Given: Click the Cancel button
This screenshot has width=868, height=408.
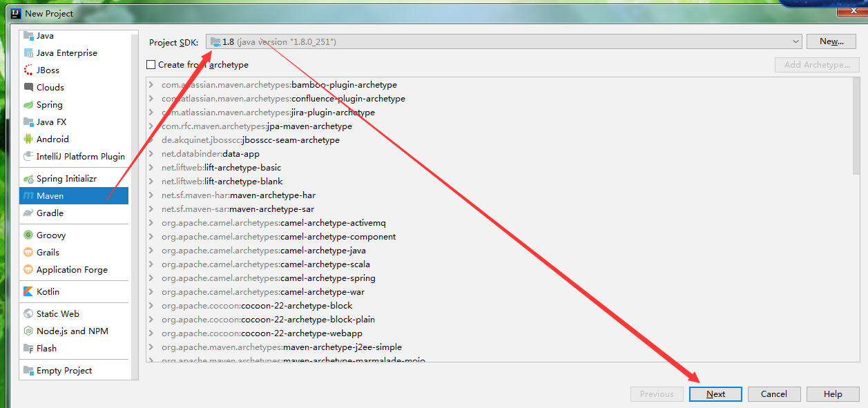Looking at the screenshot, I should (774, 394).
